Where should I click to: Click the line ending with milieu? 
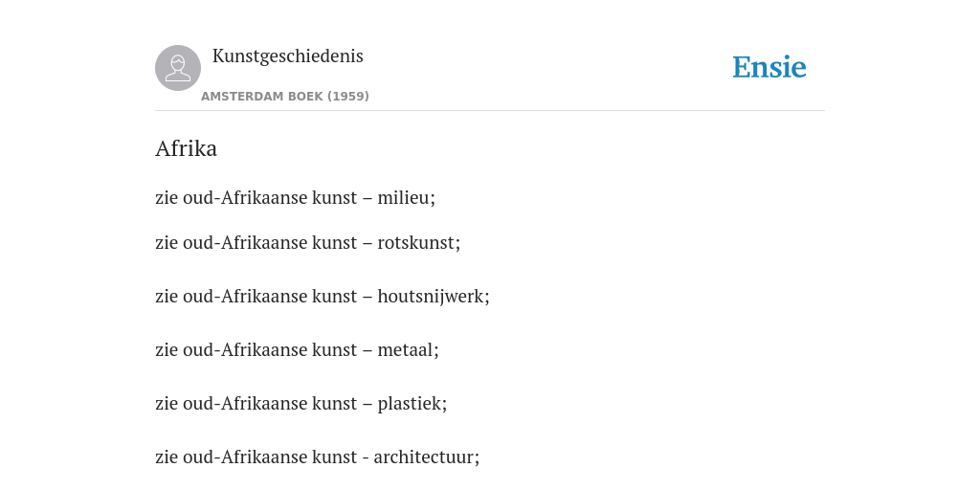coord(295,197)
